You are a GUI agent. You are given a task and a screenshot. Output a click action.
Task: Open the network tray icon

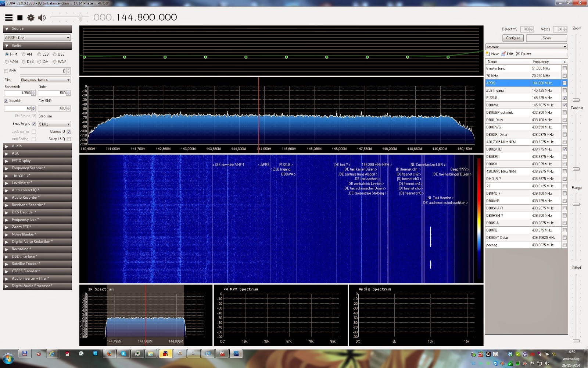click(x=539, y=363)
